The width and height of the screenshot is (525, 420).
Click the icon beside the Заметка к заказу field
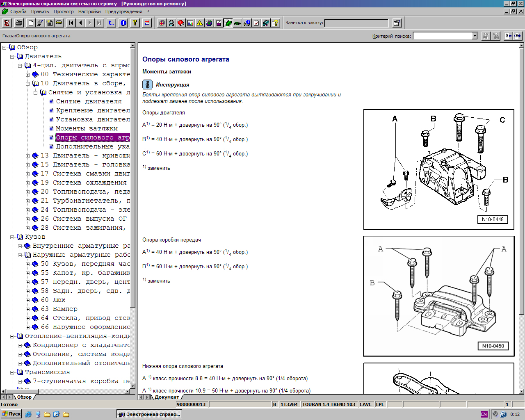(x=397, y=23)
